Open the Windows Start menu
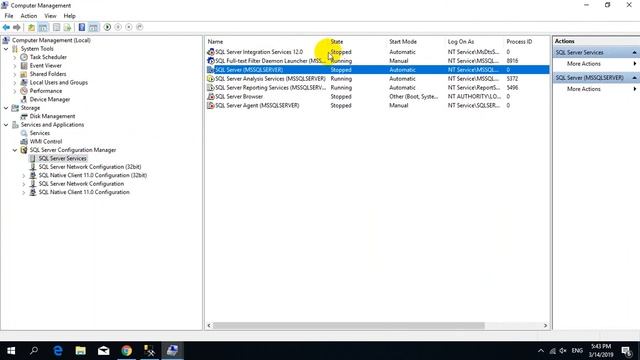 click(11, 351)
